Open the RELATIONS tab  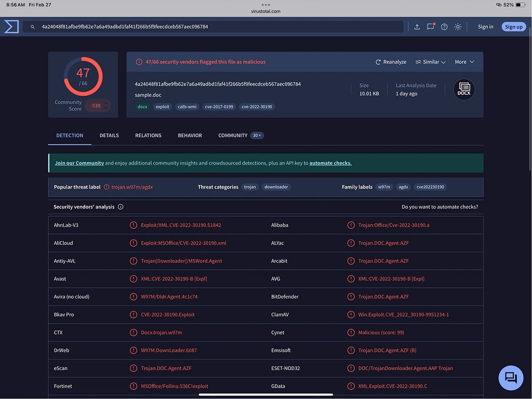click(x=148, y=136)
